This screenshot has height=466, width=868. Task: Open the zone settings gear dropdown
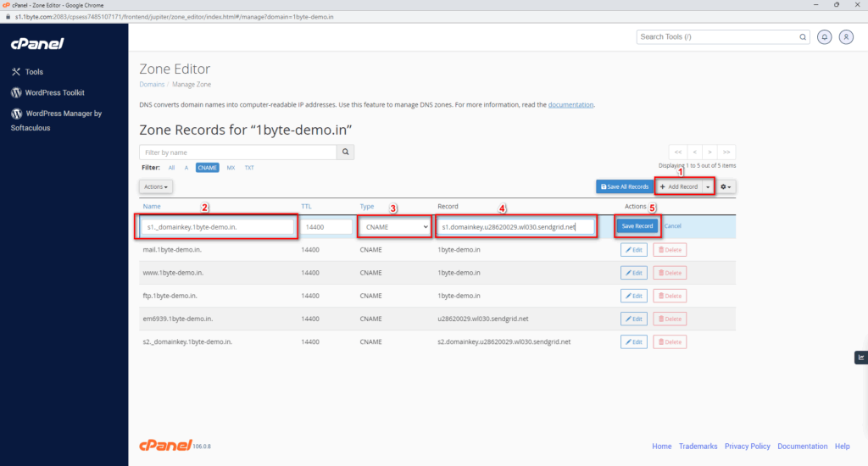click(726, 187)
